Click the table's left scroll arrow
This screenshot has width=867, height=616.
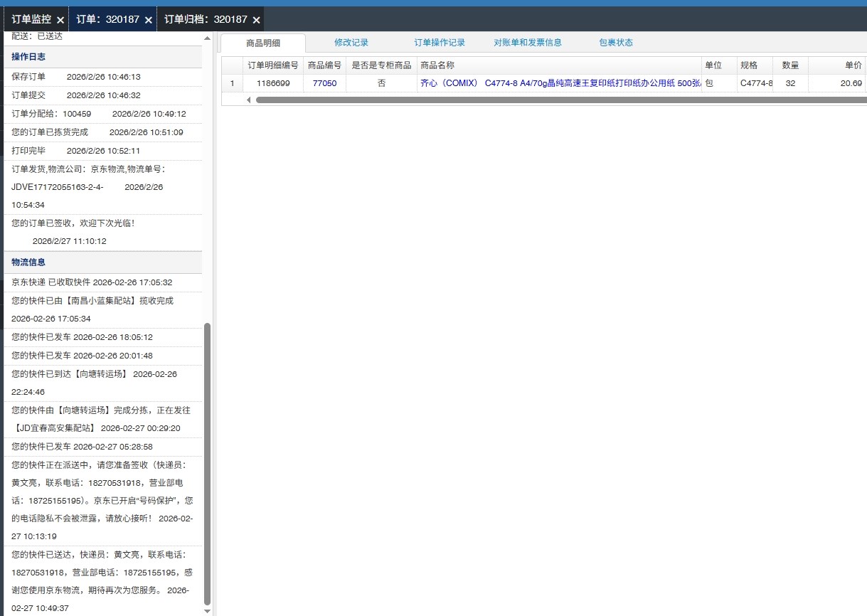pyautogui.click(x=249, y=100)
